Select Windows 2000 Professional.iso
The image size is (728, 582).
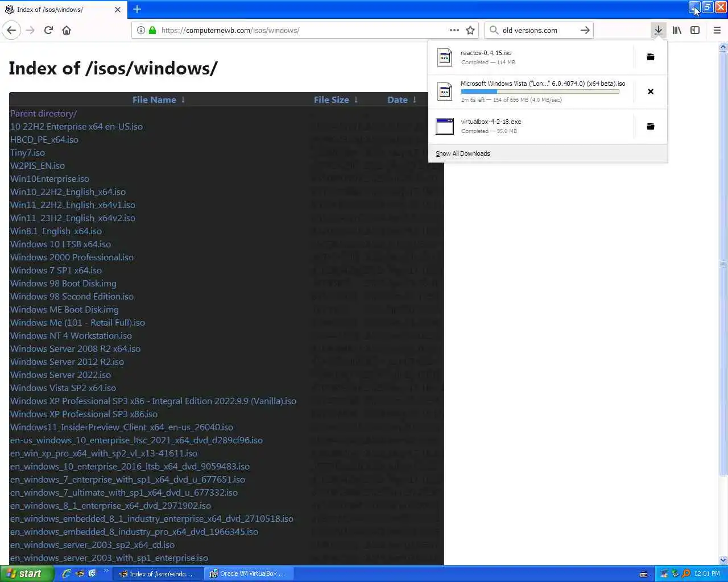click(x=72, y=257)
